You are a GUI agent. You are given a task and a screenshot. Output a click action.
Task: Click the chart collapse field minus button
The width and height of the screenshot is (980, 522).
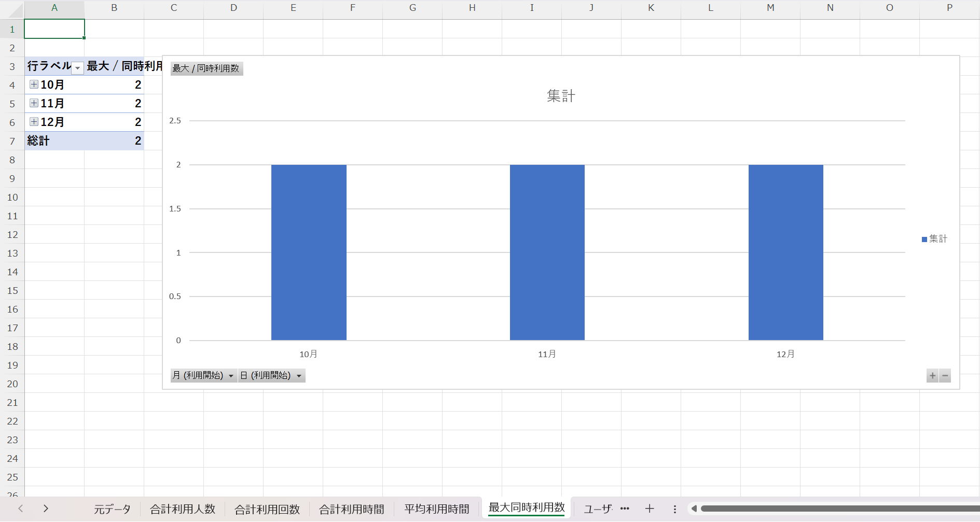[x=945, y=376]
